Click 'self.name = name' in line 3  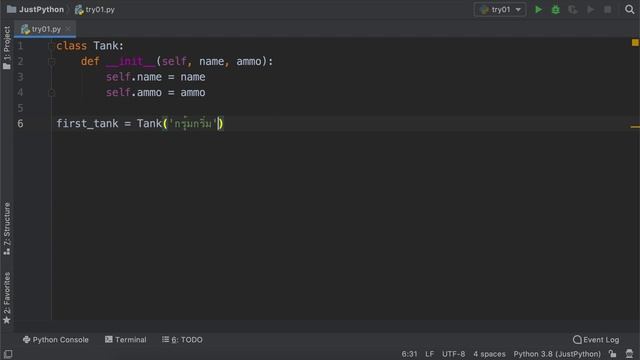pyautogui.click(x=156, y=77)
